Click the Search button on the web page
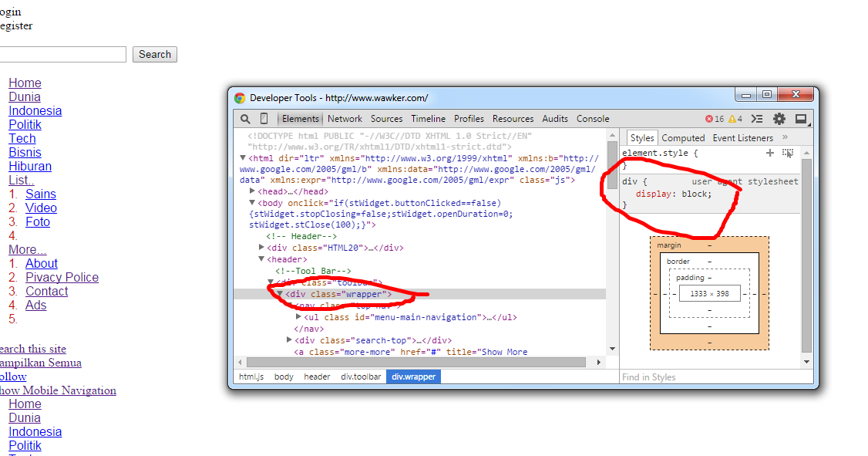868x456 pixels. point(154,54)
